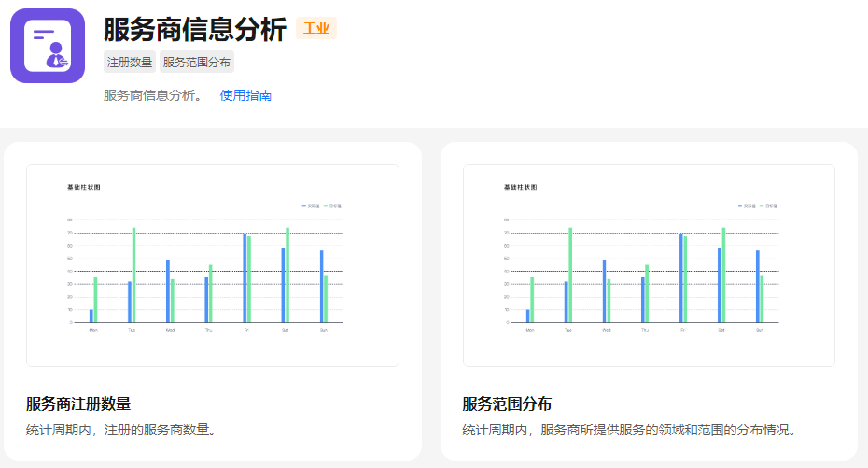Click 基础柱状图 title in 服务商注册数量 chart

[84, 187]
